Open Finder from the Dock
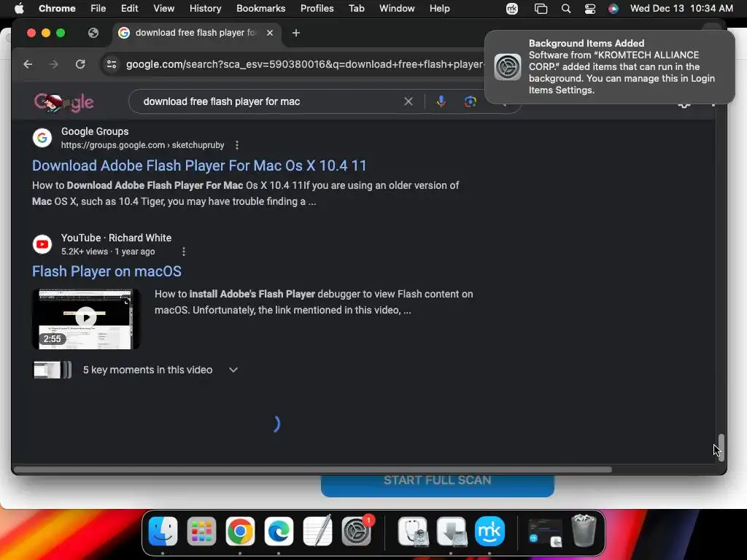Screen dimensions: 747x560 point(163,531)
